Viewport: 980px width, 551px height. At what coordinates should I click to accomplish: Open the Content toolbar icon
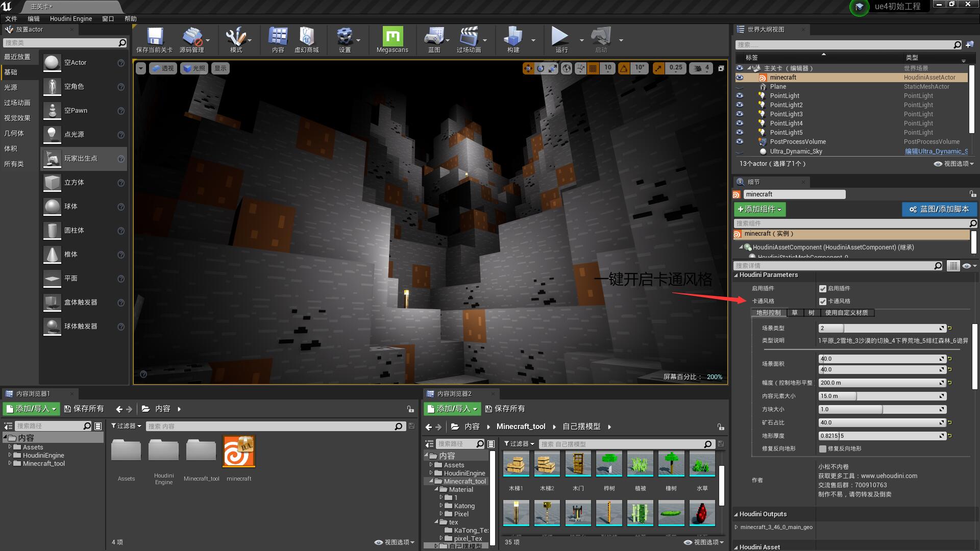[278, 37]
